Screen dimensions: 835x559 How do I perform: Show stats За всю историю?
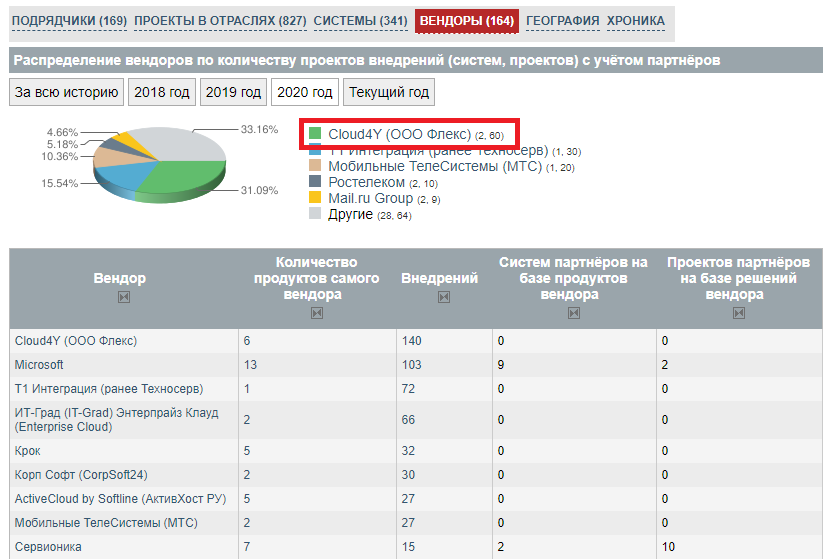point(67,92)
